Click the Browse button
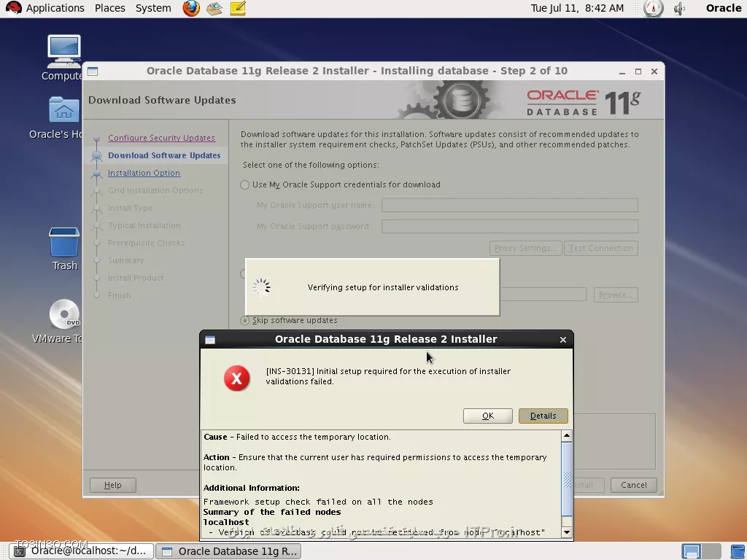This screenshot has width=747, height=560. pos(616,295)
